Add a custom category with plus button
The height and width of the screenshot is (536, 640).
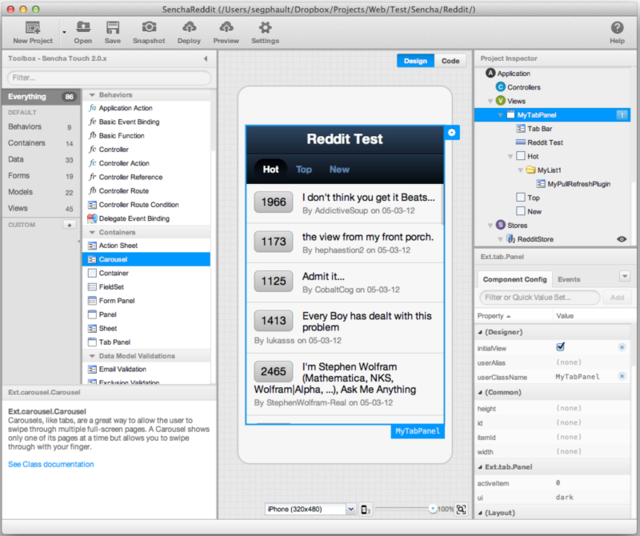pyautogui.click(x=69, y=225)
